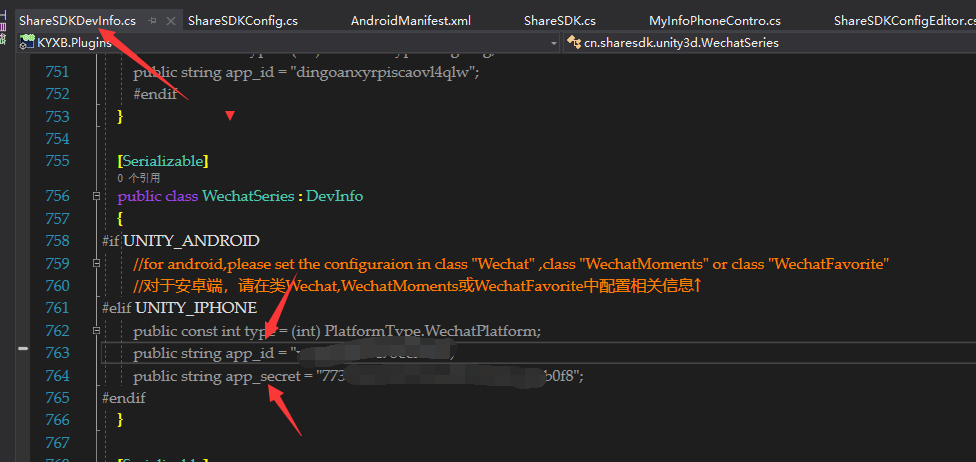Click the UNITY_ANDROID symbol on line 758
The height and width of the screenshot is (462, 976).
click(191, 240)
